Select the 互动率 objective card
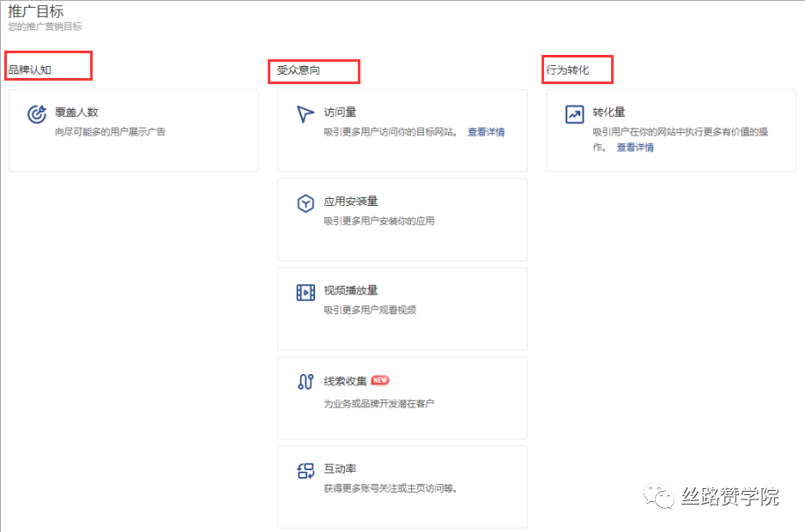The image size is (805, 532). pyautogui.click(x=402, y=487)
